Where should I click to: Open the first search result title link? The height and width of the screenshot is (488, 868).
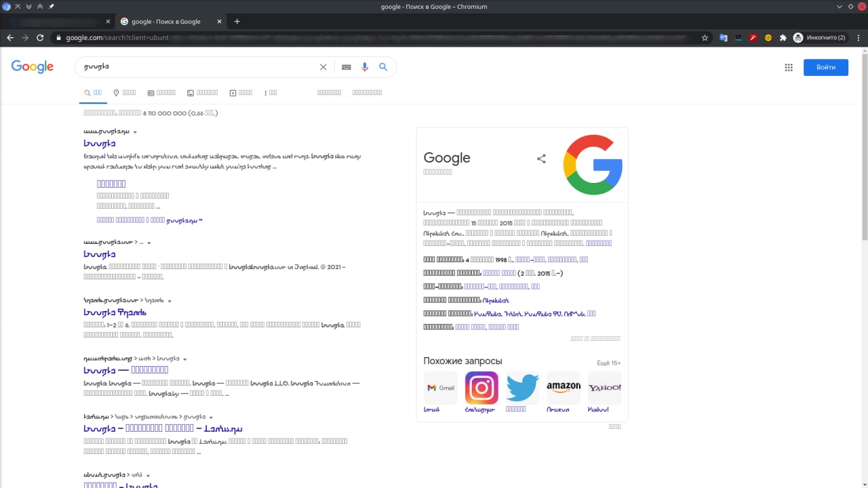click(x=100, y=144)
